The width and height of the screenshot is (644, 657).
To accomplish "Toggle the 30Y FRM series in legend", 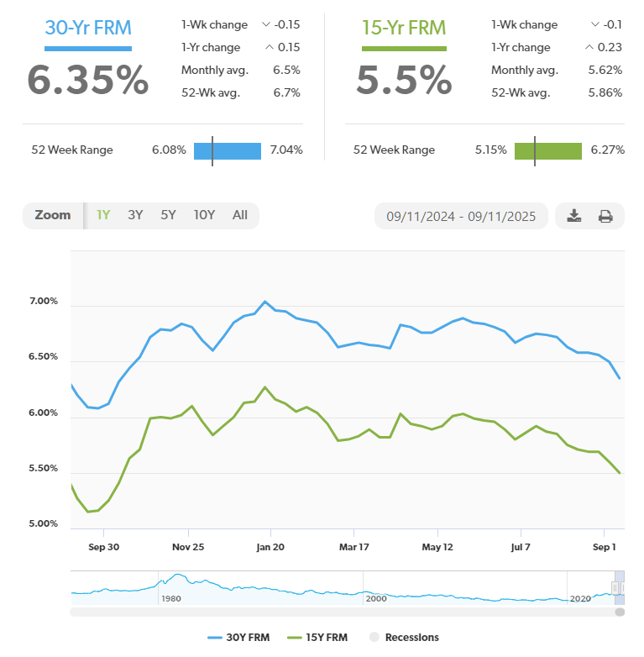I will (238, 638).
